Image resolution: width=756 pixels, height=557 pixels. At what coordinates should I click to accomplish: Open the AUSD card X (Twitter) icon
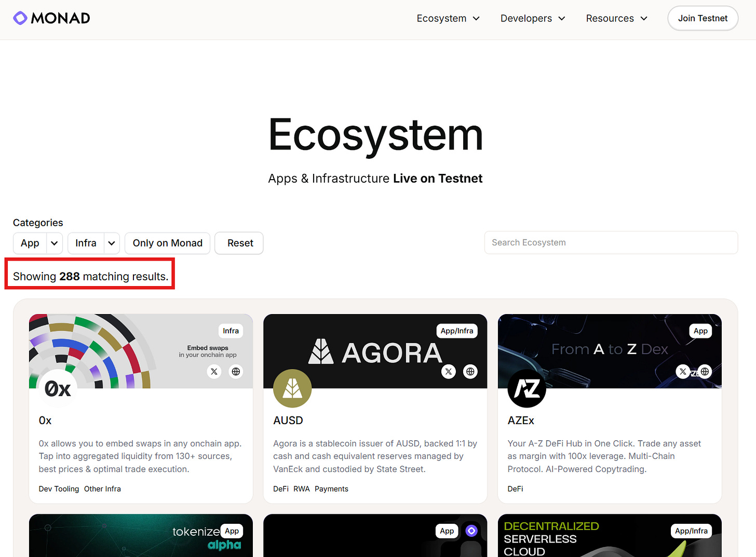(x=449, y=372)
